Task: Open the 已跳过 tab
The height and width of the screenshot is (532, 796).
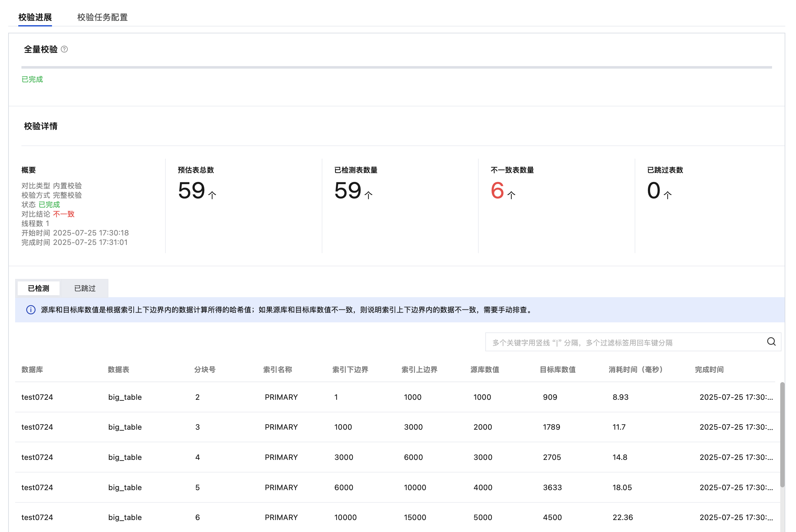Action: click(84, 288)
